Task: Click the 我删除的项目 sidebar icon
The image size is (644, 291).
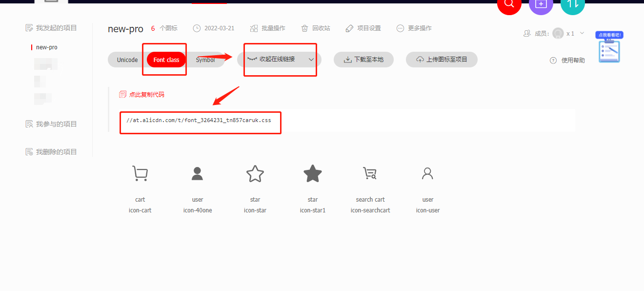Action: pyautogui.click(x=29, y=152)
